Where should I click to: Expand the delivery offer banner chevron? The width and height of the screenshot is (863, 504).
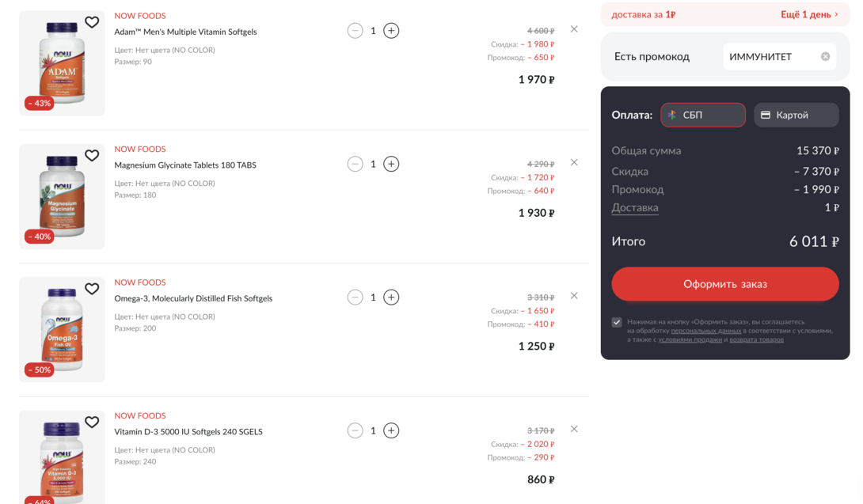(836, 14)
